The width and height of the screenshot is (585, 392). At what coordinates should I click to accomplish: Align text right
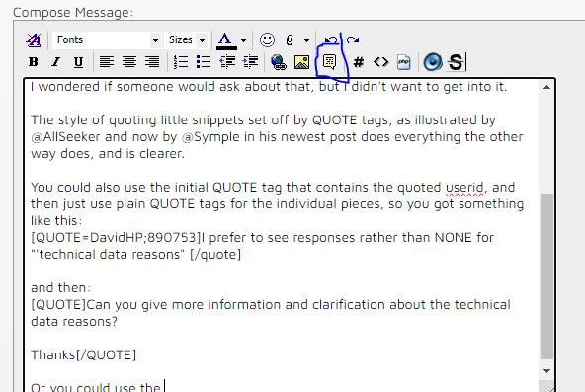[x=152, y=62]
